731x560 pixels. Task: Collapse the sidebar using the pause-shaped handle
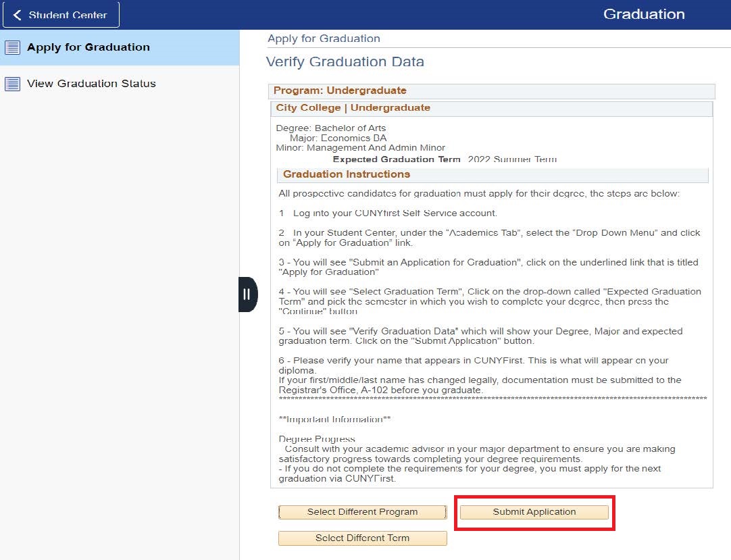tap(247, 294)
